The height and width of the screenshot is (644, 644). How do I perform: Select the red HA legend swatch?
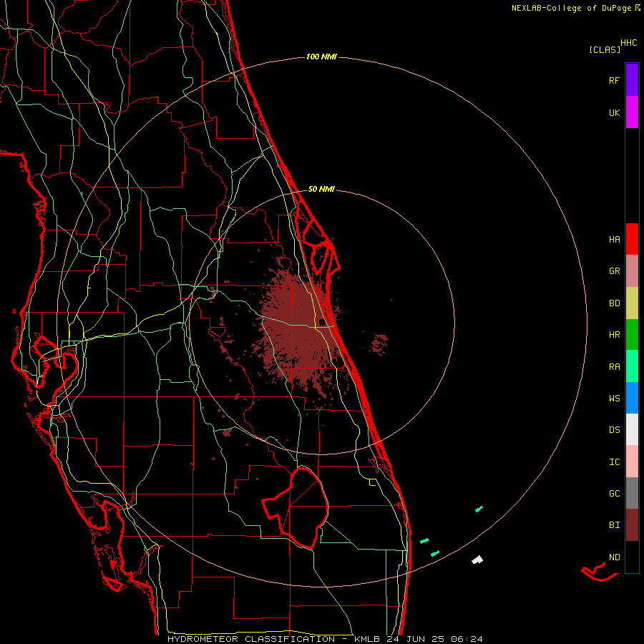[x=632, y=239]
